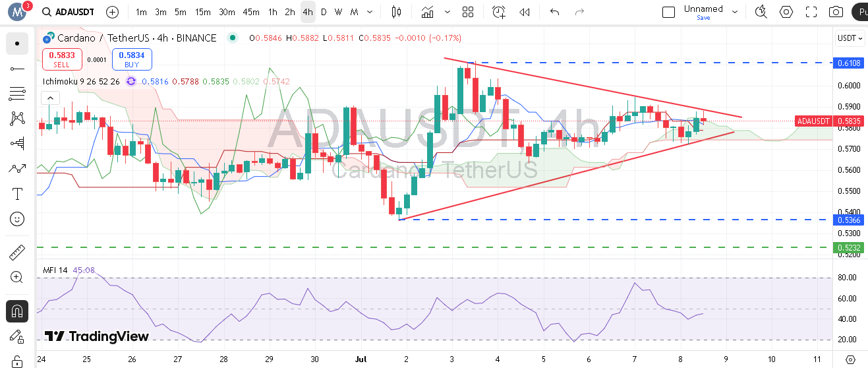The height and width of the screenshot is (368, 868).
Task: Switch to the 1h timeframe
Action: coord(272,12)
